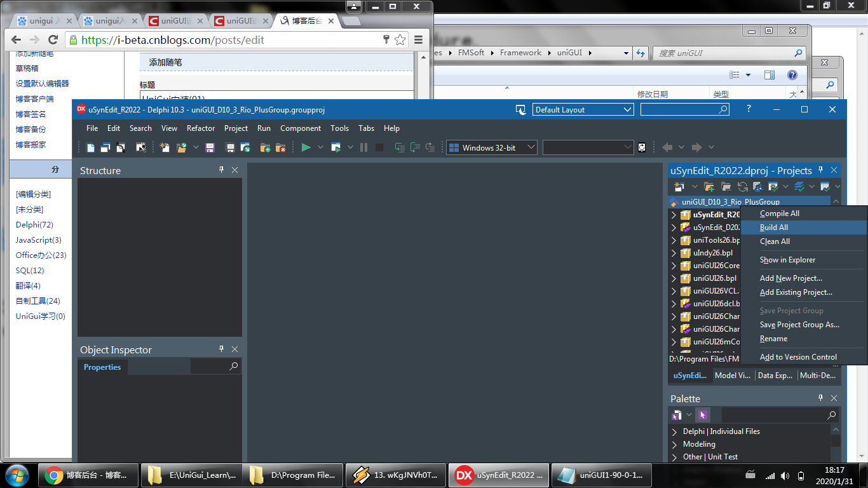The height and width of the screenshot is (488, 868).
Task: Choose Add Existing Project menu item
Action: point(804,292)
